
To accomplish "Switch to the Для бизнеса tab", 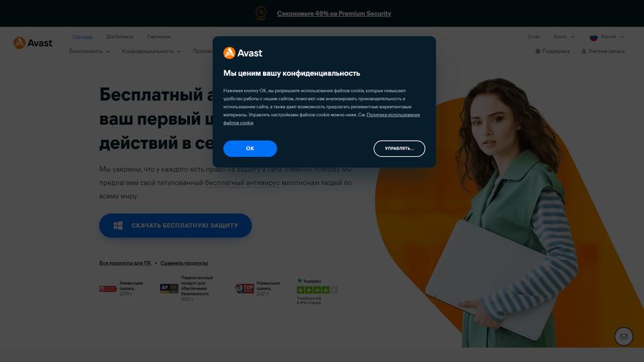I will (119, 36).
